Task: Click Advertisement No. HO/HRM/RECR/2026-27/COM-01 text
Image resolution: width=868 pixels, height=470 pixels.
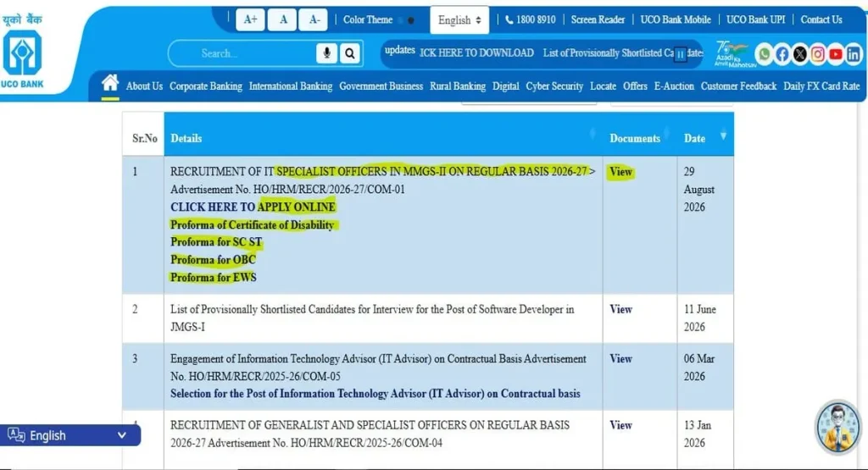Action: click(x=287, y=189)
